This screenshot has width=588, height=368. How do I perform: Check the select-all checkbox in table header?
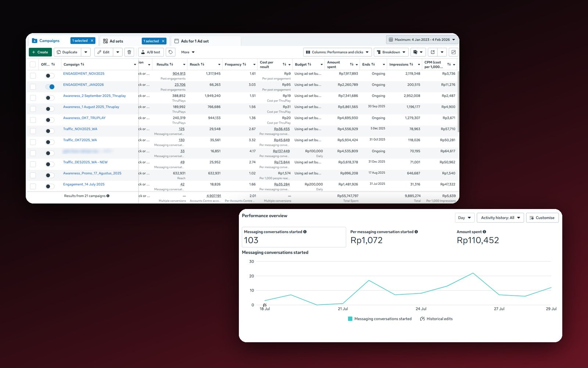coord(33,64)
